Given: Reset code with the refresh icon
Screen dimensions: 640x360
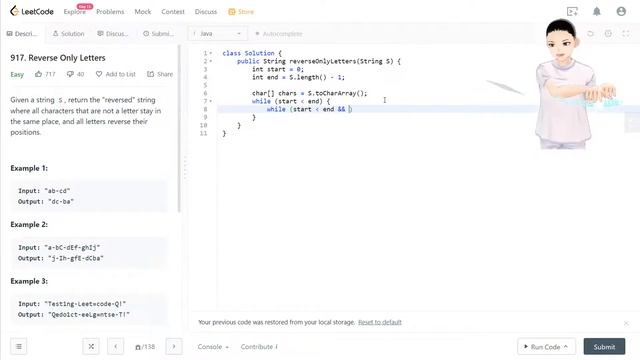Looking at the screenshot, I should tap(590, 33).
